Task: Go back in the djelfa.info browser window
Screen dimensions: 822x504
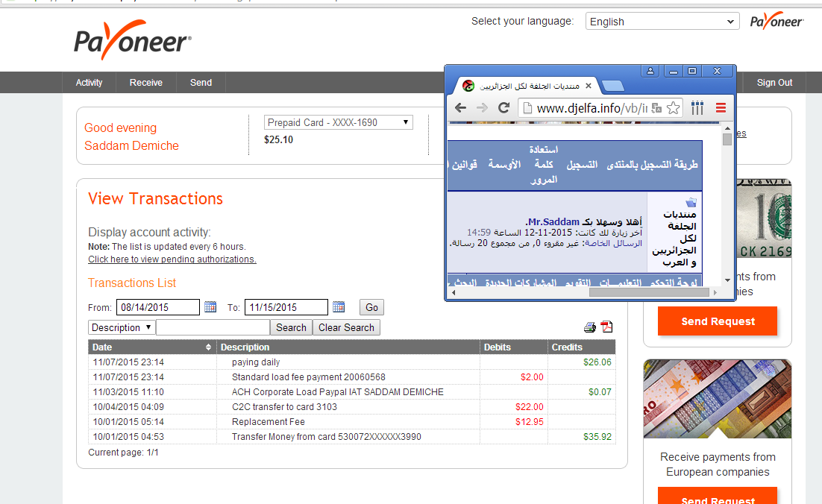Action: click(460, 108)
